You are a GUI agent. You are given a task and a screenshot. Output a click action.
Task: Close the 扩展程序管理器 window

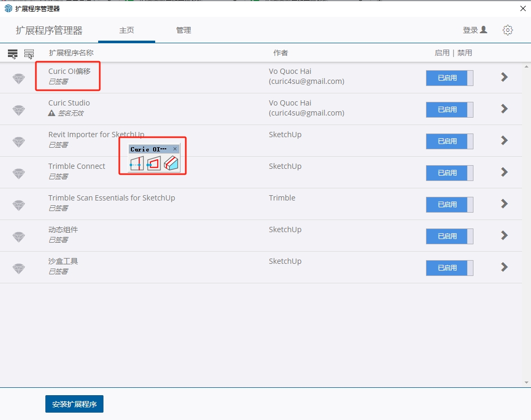tap(523, 8)
